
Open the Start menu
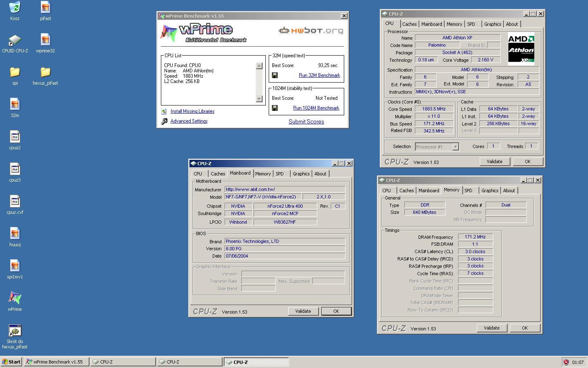(11, 362)
